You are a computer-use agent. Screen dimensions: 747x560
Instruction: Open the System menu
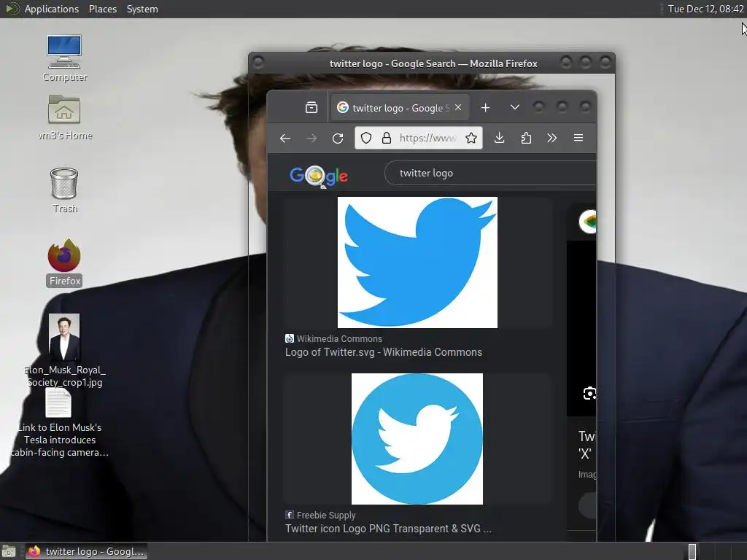(x=142, y=9)
